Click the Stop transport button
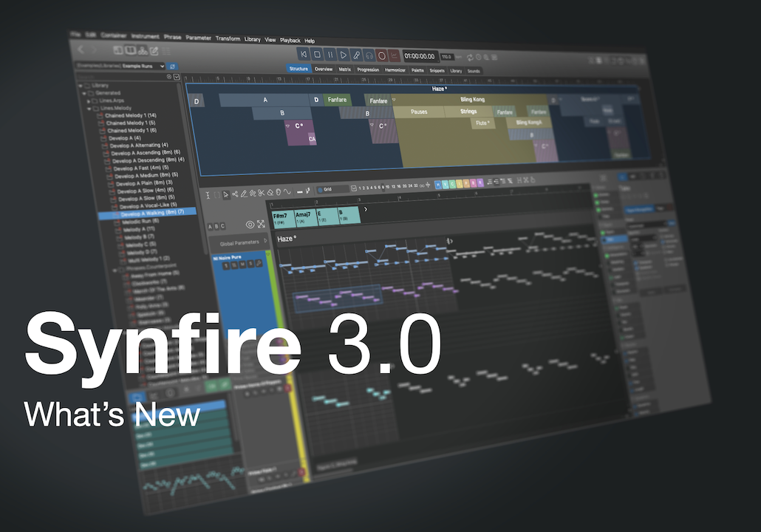 click(x=316, y=54)
